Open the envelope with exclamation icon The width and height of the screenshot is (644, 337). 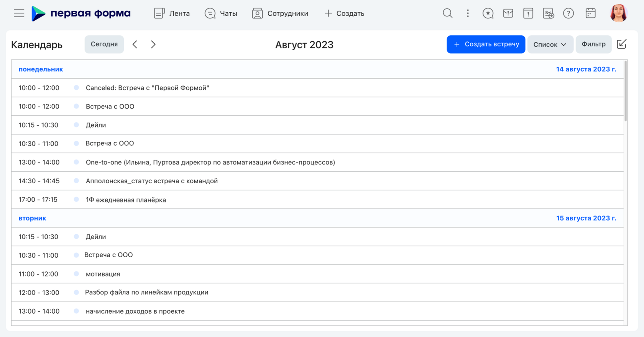pos(508,13)
